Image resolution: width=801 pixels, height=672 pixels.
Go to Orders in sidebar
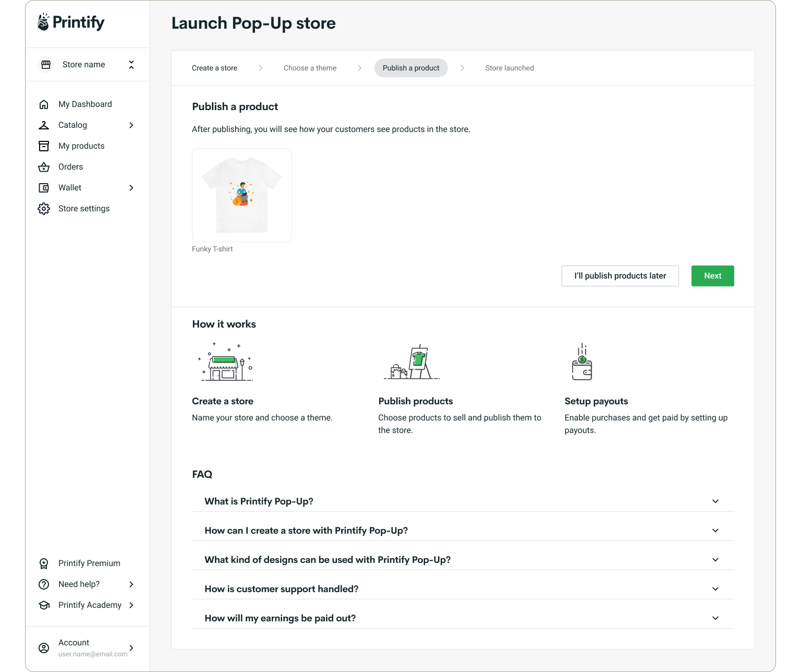(70, 167)
